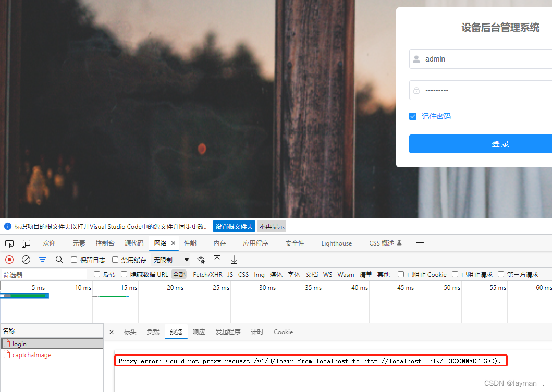Click the user icon in username field
This screenshot has height=392, width=552.
click(x=416, y=59)
